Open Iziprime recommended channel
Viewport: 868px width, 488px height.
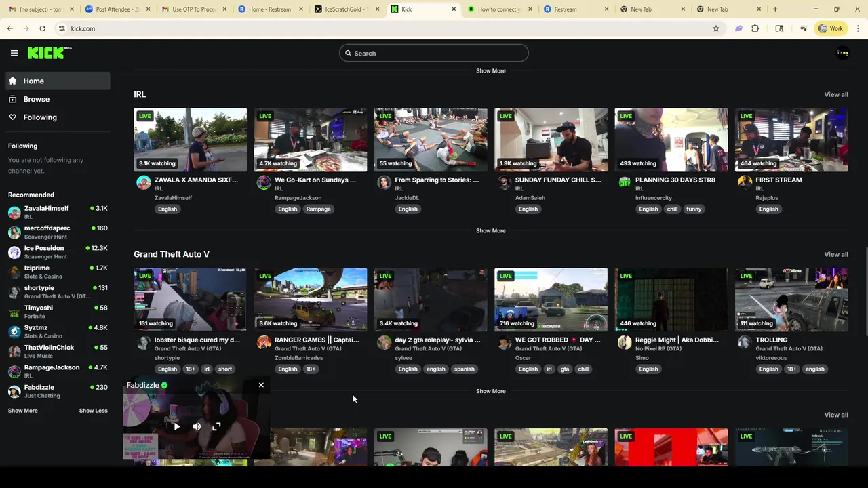tap(58, 272)
